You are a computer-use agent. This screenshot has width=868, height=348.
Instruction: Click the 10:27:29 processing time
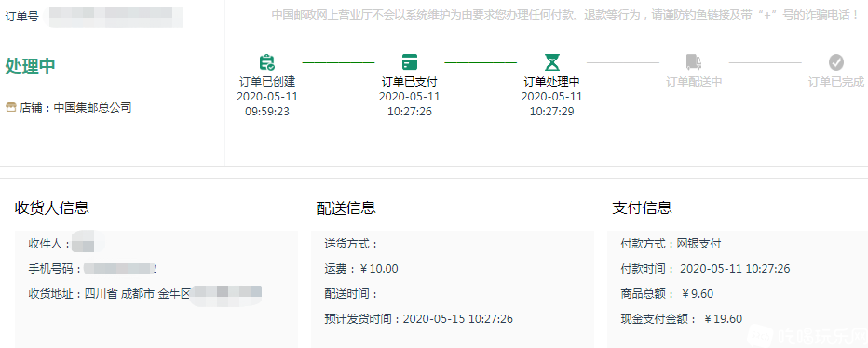pyautogui.click(x=552, y=112)
